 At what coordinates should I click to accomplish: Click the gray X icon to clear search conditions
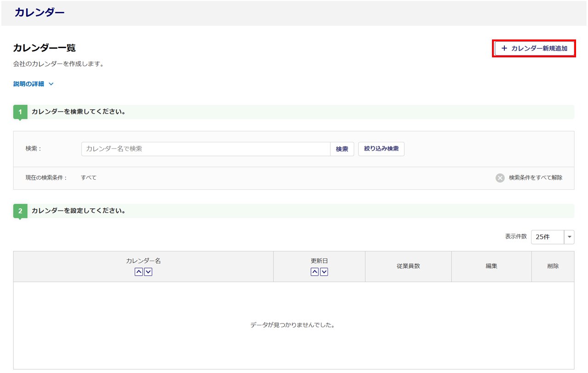[500, 178]
